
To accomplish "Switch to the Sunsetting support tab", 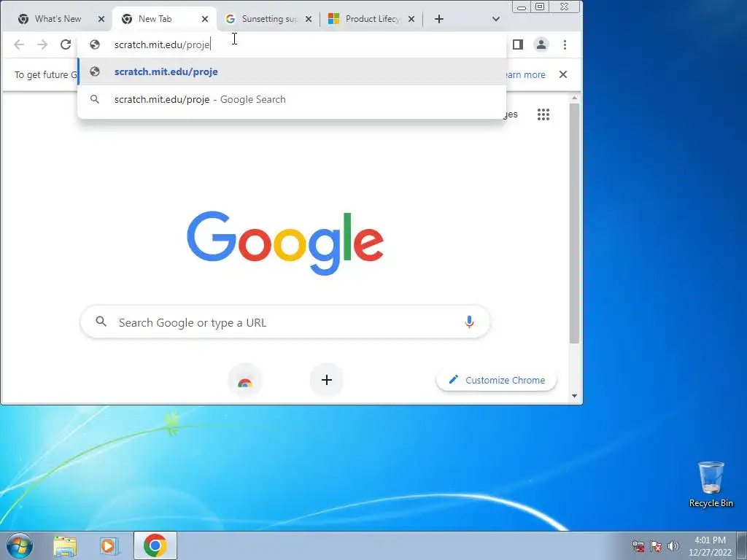I will [x=268, y=19].
